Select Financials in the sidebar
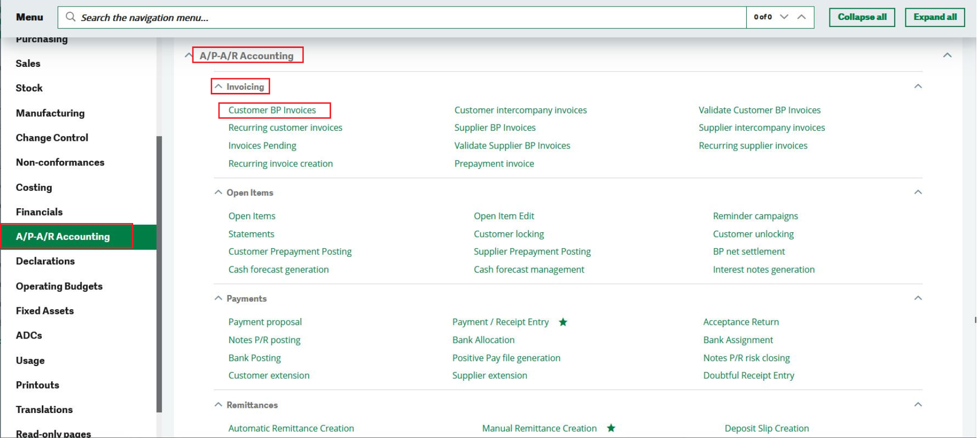 [39, 212]
